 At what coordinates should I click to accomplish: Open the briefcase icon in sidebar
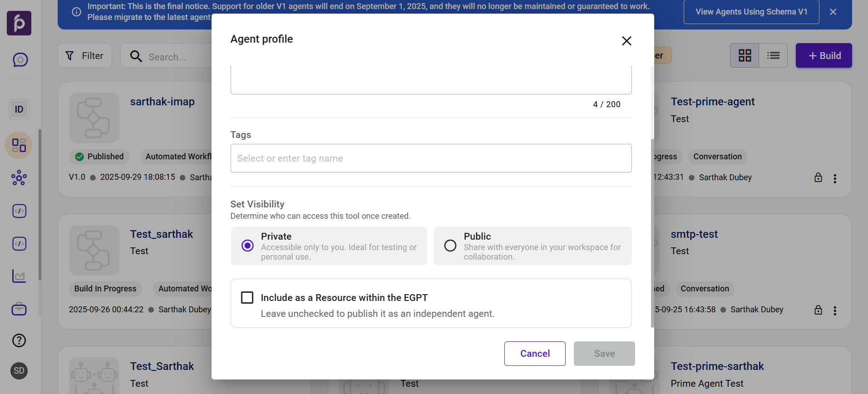point(19,310)
